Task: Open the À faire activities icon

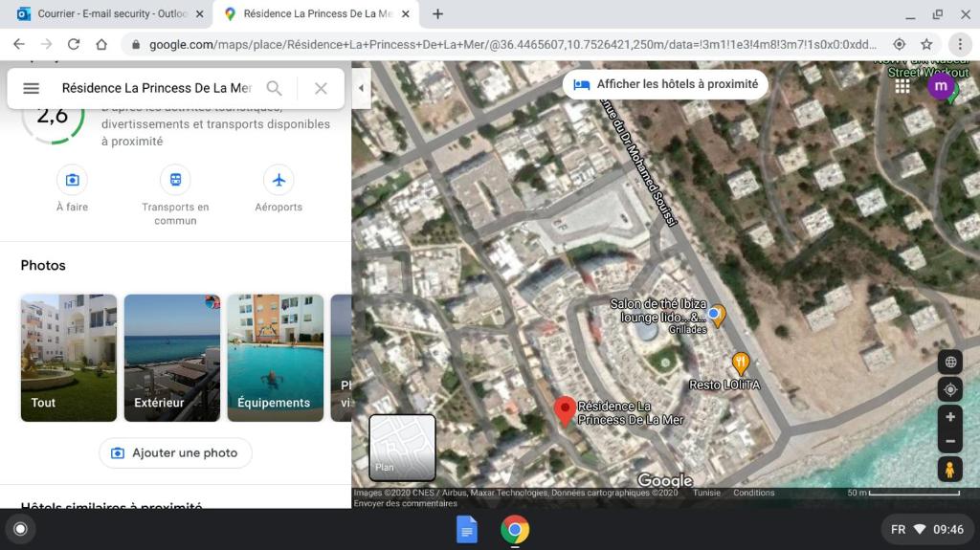Action: [73, 180]
